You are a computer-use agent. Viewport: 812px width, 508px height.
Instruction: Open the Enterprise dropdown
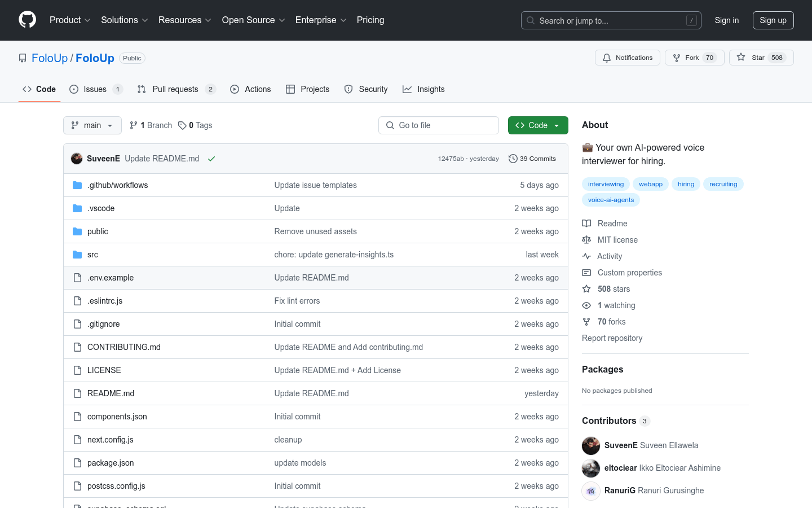coord(321,20)
